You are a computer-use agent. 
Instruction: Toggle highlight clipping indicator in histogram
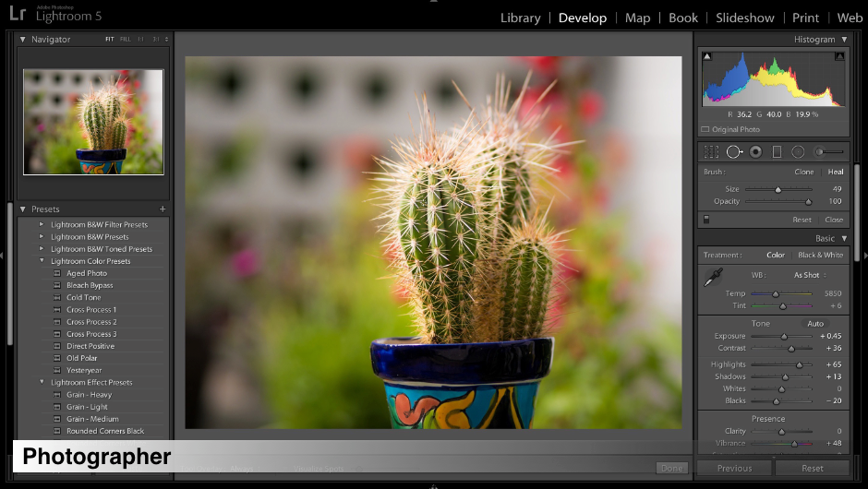point(839,56)
